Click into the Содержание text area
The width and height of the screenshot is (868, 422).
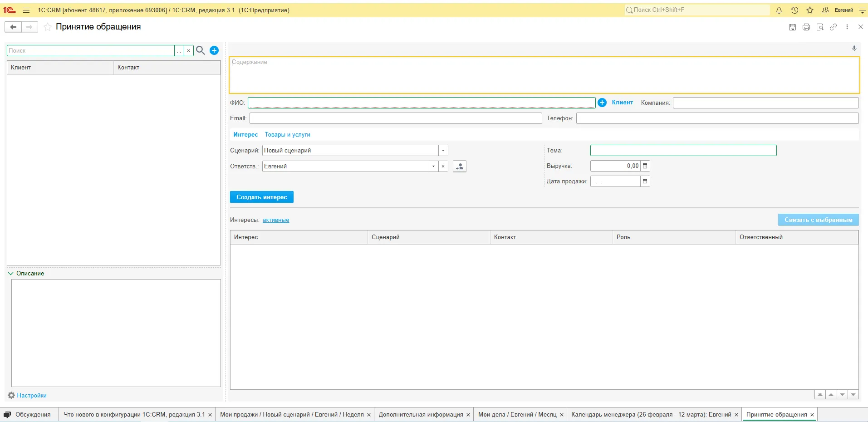(x=544, y=75)
